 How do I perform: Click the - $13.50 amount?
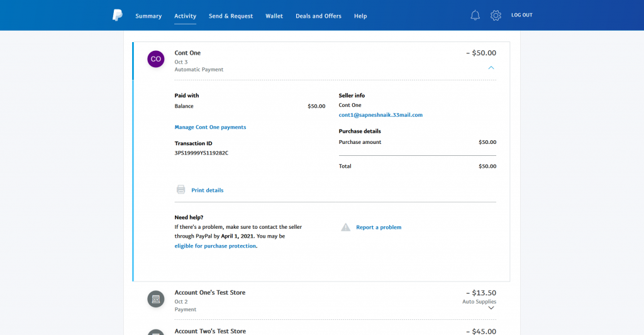(481, 293)
